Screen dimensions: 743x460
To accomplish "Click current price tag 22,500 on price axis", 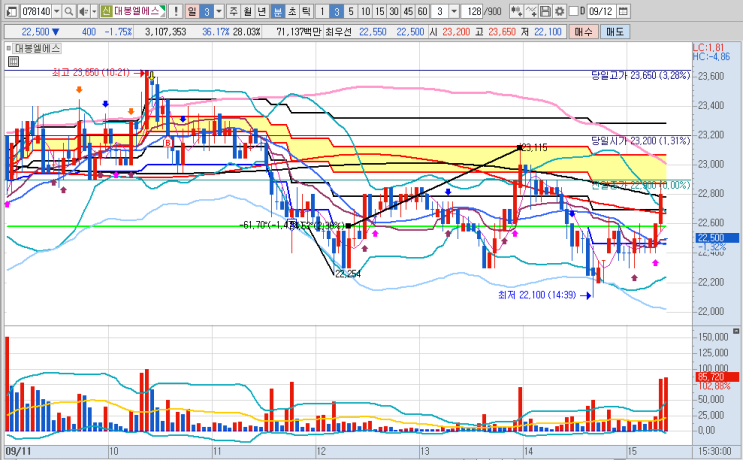I will click(717, 238).
